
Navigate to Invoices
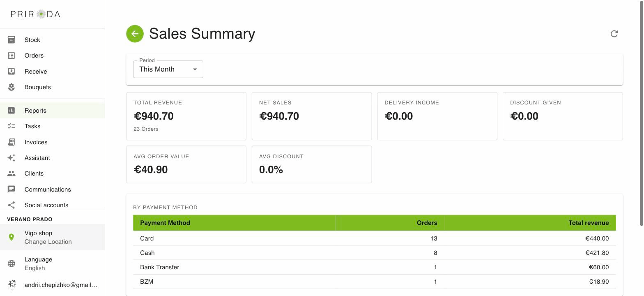(x=53, y=142)
